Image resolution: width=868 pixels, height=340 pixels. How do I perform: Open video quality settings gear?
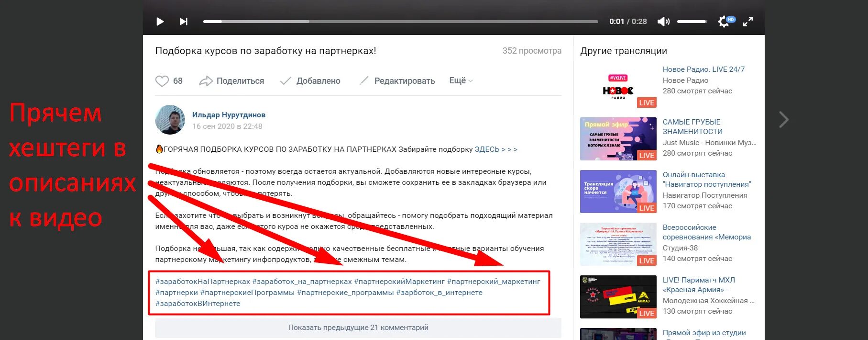click(x=724, y=22)
